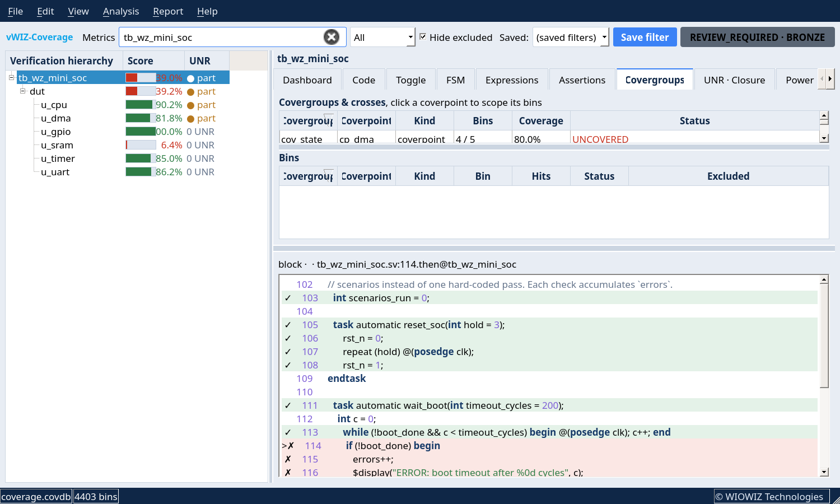Image resolution: width=840 pixels, height=504 pixels.
Task: Click the Excluded column header
Action: [728, 176]
